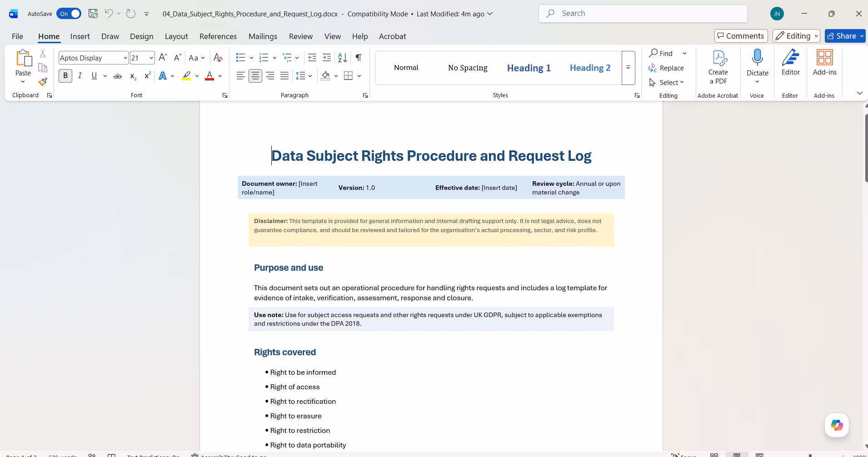The image size is (868, 457).
Task: Apply subscript formatting
Action: pyautogui.click(x=133, y=76)
